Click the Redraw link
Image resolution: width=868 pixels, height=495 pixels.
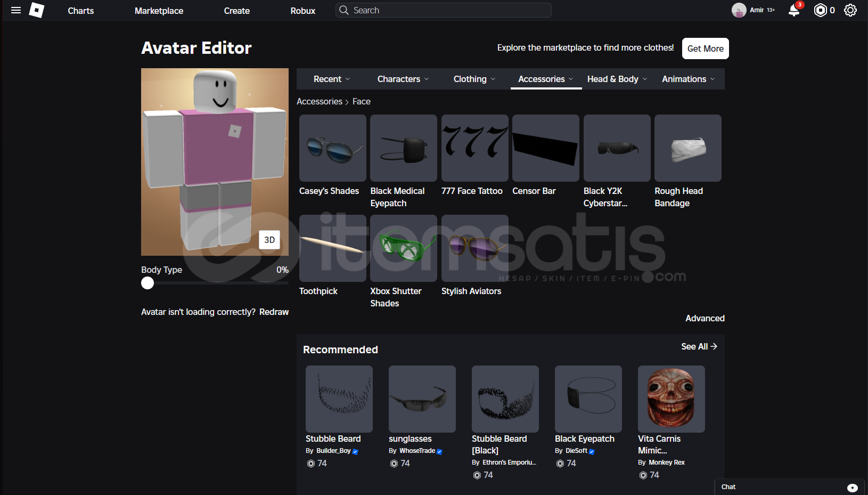coord(274,312)
